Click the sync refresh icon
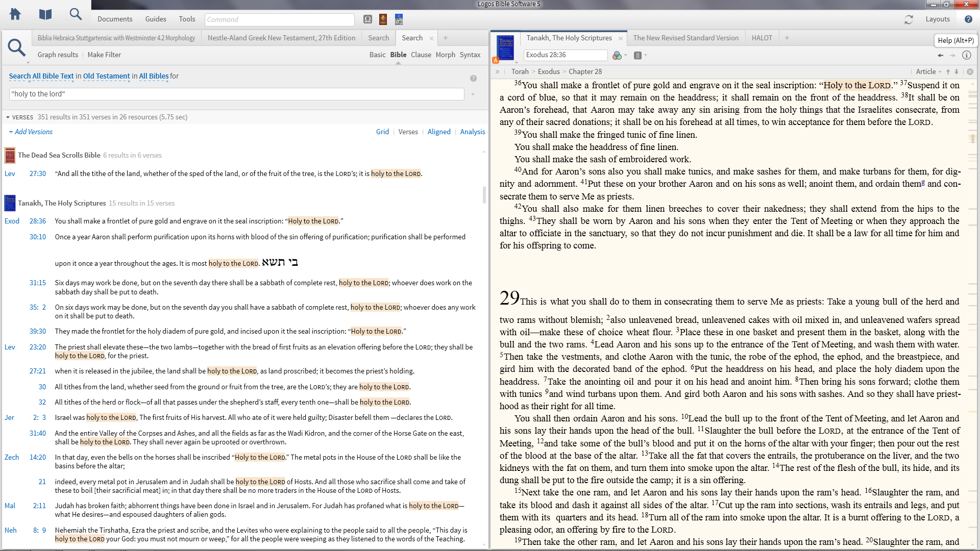 pos(909,19)
